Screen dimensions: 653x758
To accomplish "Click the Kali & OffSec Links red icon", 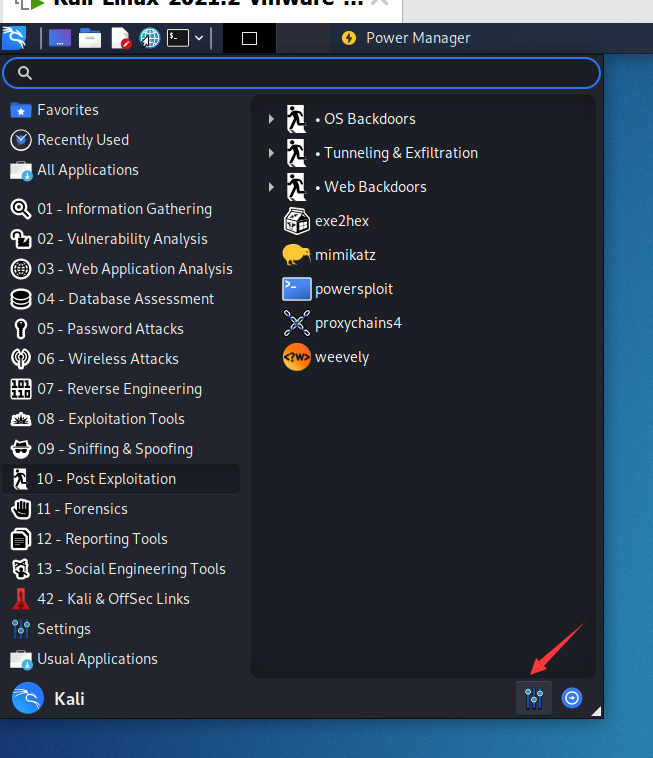I will point(21,599).
